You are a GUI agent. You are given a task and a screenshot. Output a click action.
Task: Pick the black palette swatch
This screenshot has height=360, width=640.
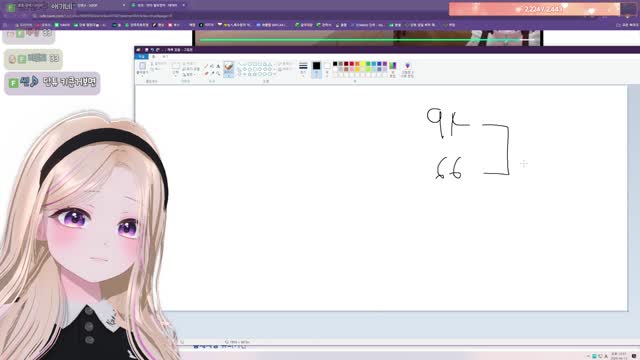coord(335,64)
